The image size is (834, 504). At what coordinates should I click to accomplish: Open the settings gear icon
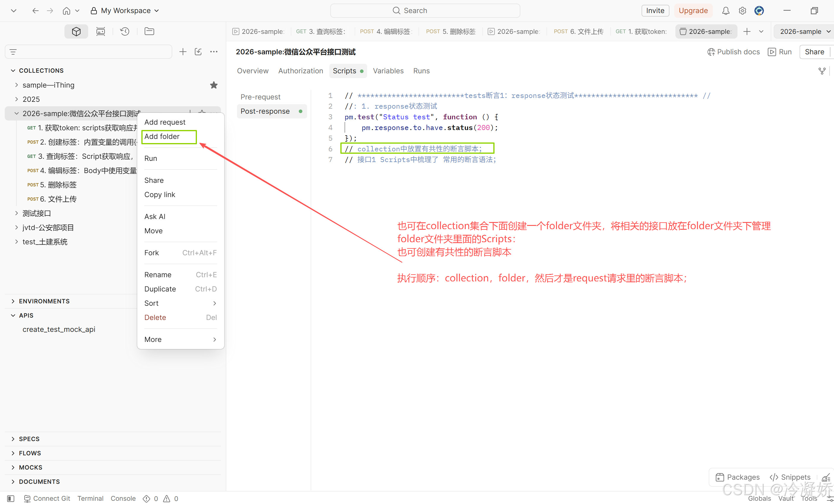742,11
